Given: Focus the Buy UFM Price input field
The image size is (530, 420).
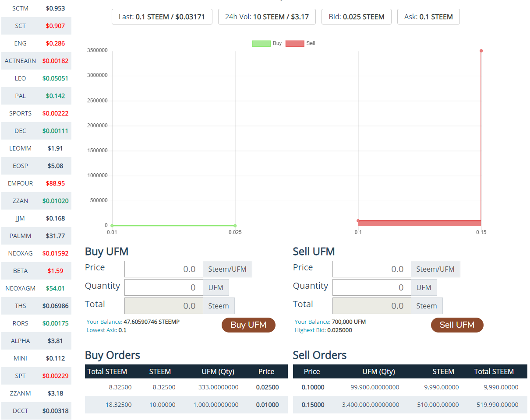Looking at the screenshot, I should coord(164,269).
